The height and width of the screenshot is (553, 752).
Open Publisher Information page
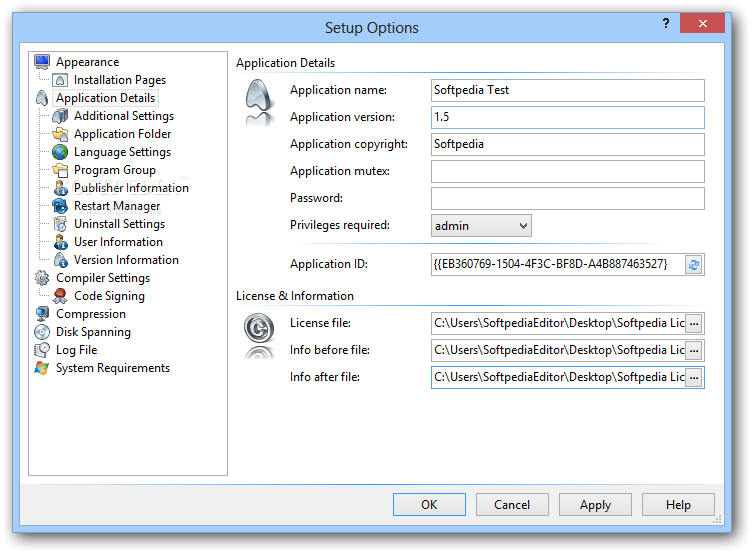[x=131, y=188]
